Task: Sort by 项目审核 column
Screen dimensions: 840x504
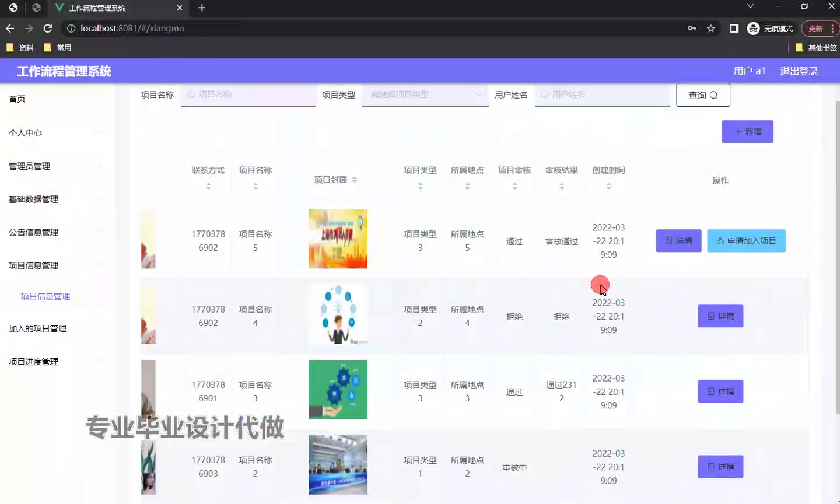Action: 514,186
